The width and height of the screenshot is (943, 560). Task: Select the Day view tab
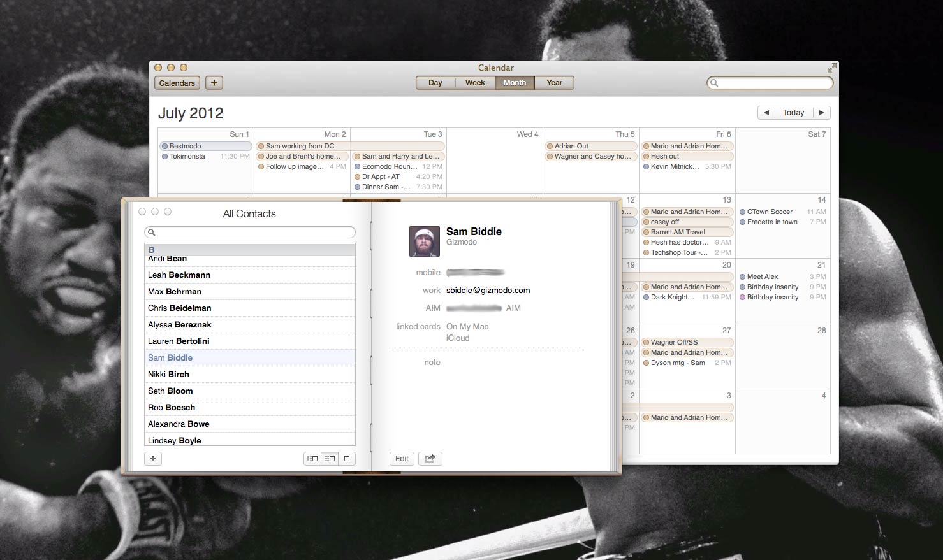point(435,83)
